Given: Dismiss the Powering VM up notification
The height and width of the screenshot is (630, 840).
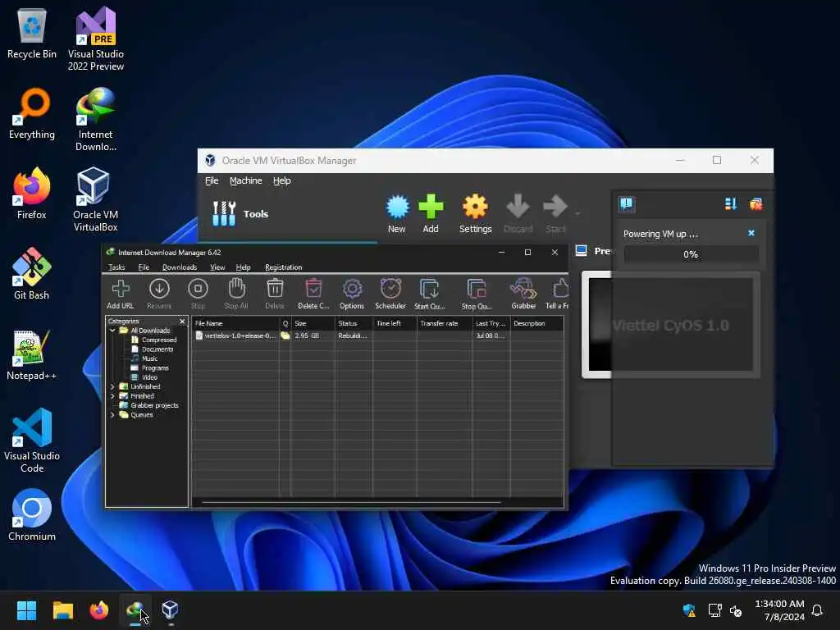Looking at the screenshot, I should [x=751, y=233].
